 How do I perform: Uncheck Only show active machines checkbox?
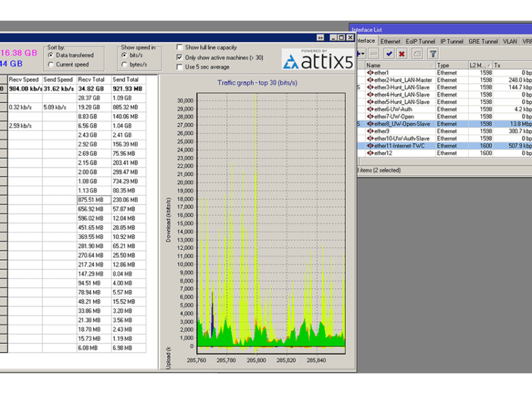[180, 56]
